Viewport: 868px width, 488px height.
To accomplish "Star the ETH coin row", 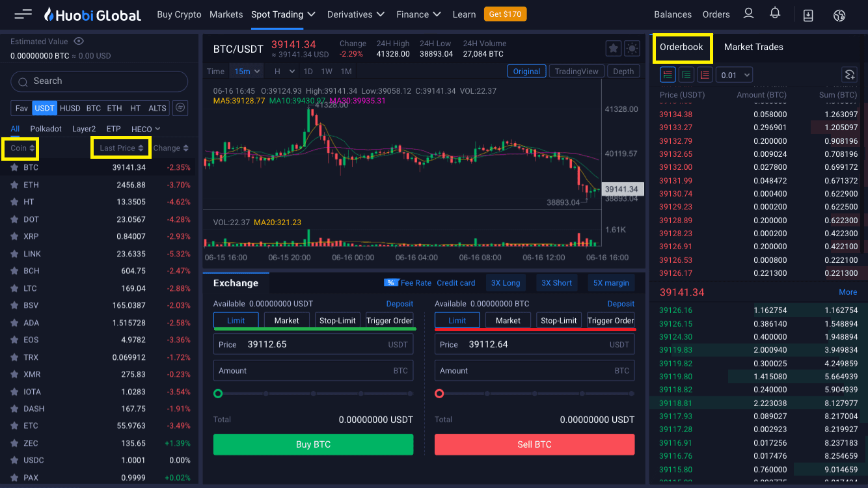I will 14,185.
